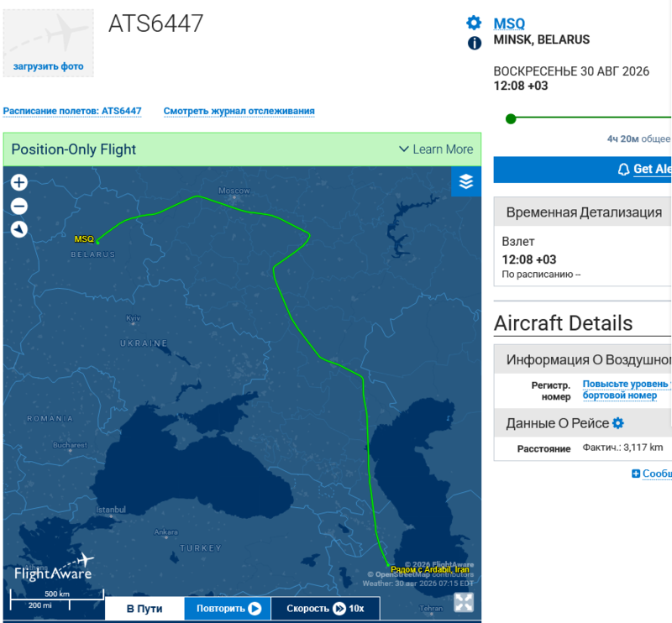Image resolution: width=672 pixels, height=623 pixels.
Task: Change playback speed with Скорость 10x
Action: pyautogui.click(x=325, y=609)
